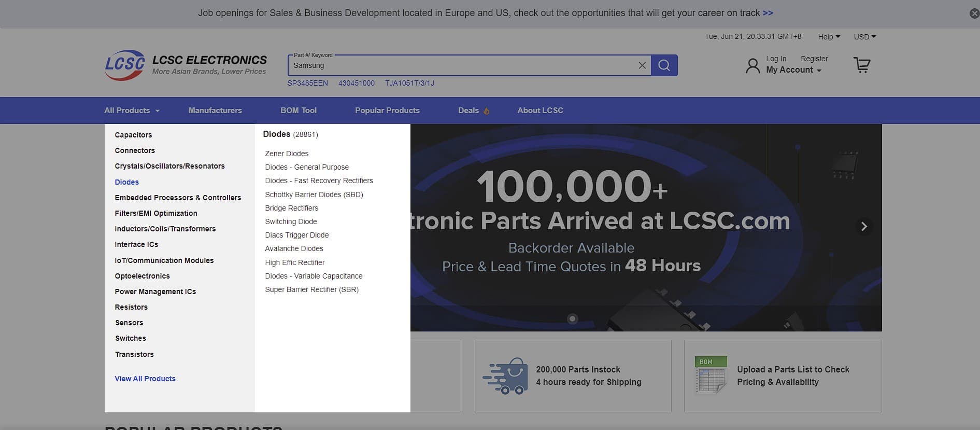Click the BOM spreadsheet icon
980x430 pixels.
[711, 375]
